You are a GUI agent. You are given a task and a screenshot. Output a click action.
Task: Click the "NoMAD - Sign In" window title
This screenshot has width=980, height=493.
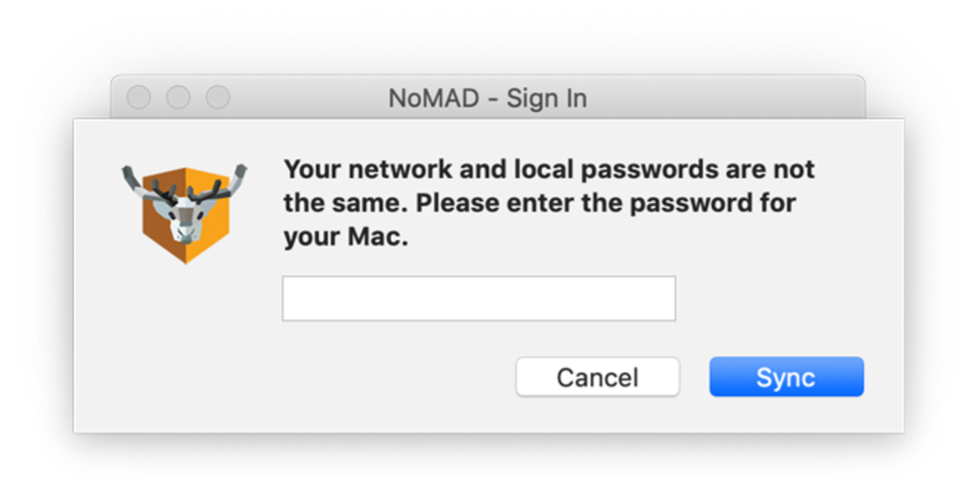(x=487, y=98)
